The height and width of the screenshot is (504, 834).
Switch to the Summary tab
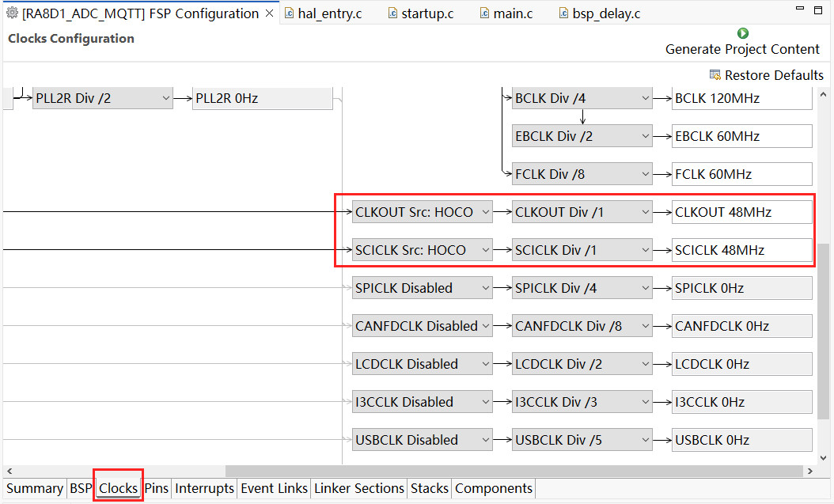click(35, 488)
